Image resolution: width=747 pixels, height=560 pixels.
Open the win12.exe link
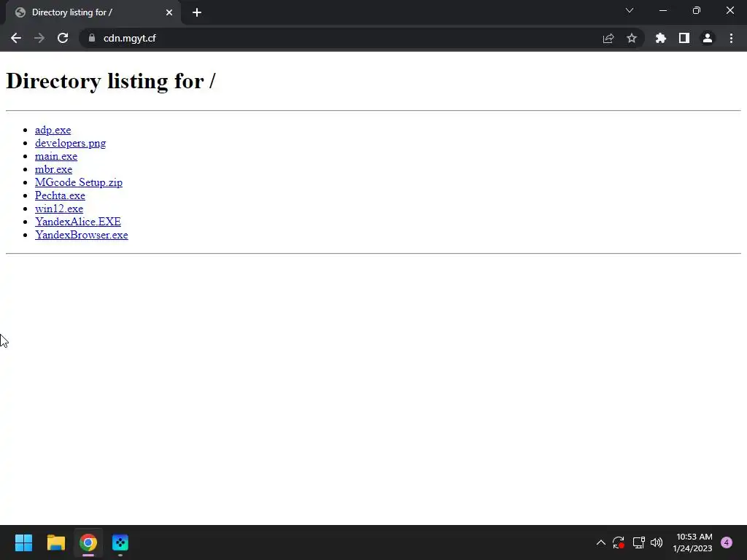[x=59, y=209]
